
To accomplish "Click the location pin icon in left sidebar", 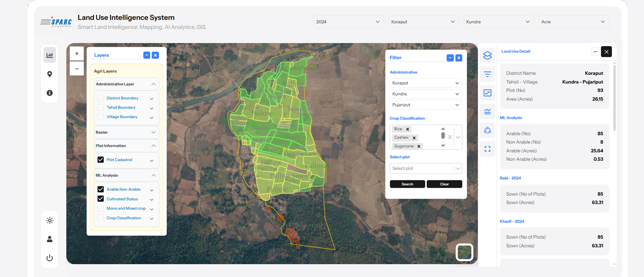I will point(50,74).
